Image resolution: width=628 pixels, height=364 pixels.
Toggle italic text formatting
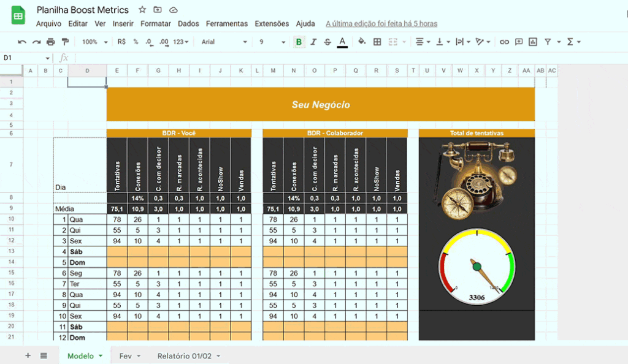tap(313, 42)
